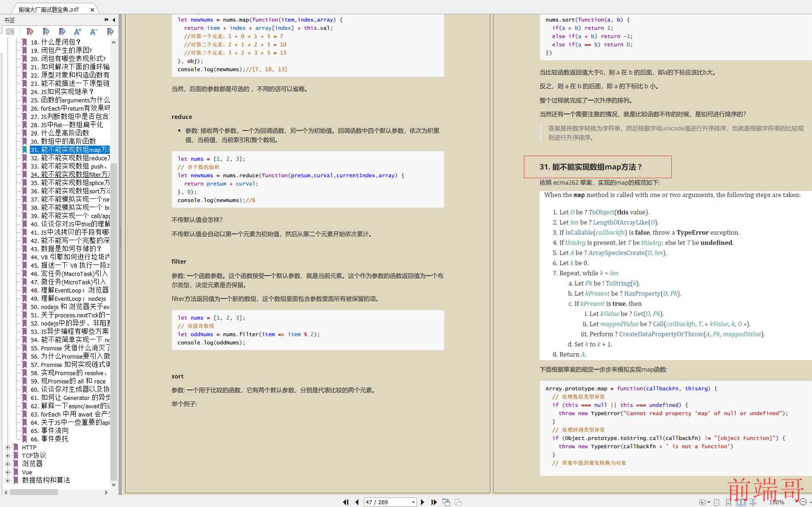
Task: Go to next page arrow
Action: [422, 502]
